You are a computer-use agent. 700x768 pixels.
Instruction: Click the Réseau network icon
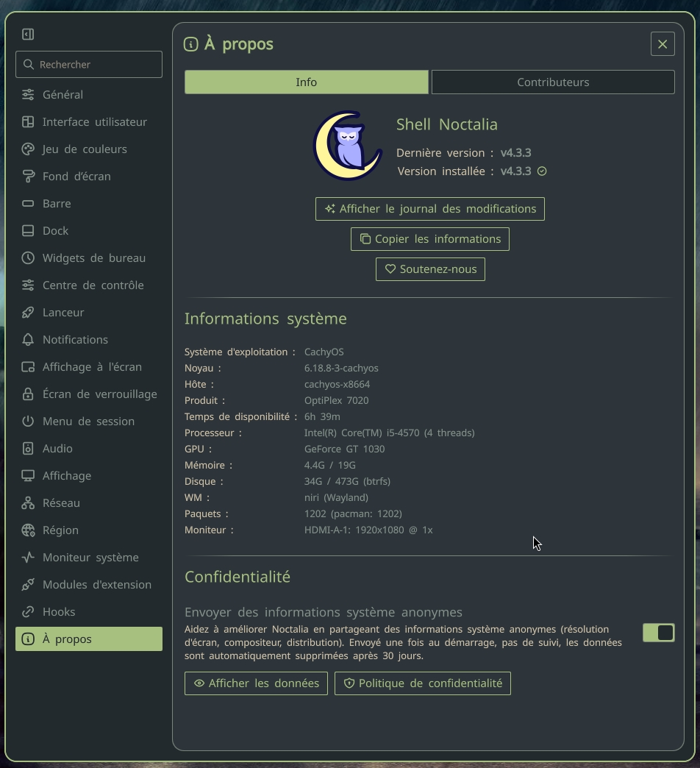[28, 503]
